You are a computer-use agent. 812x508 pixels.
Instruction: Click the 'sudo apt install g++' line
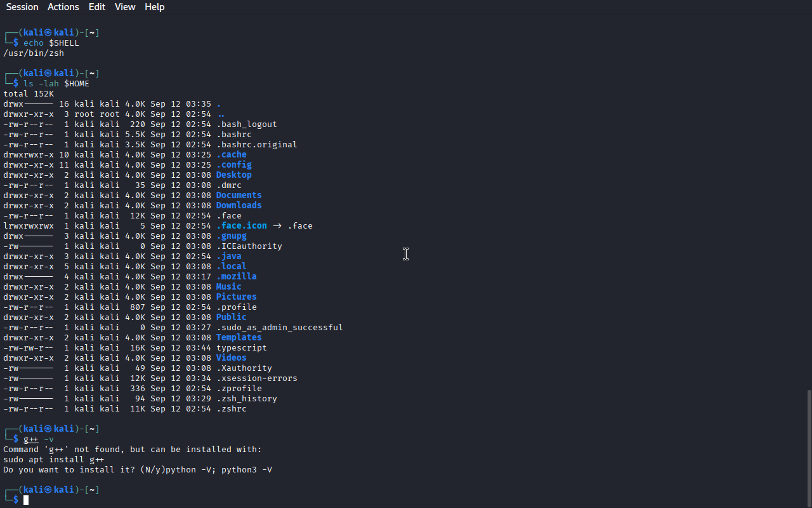pos(54,460)
